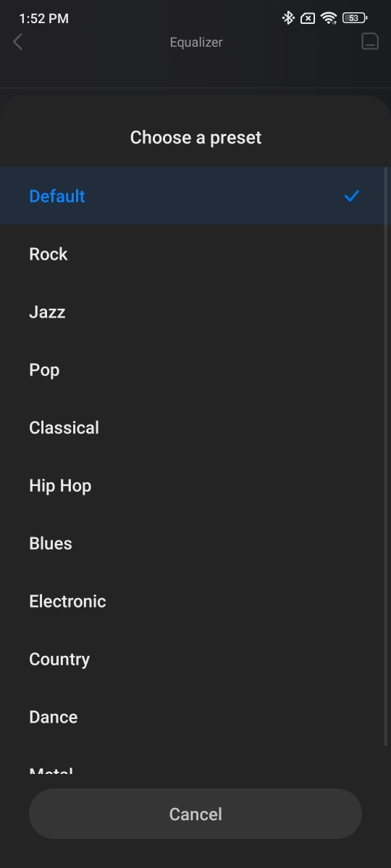The width and height of the screenshot is (391, 868).
Task: Choose the Dance preset
Action: pos(195,717)
